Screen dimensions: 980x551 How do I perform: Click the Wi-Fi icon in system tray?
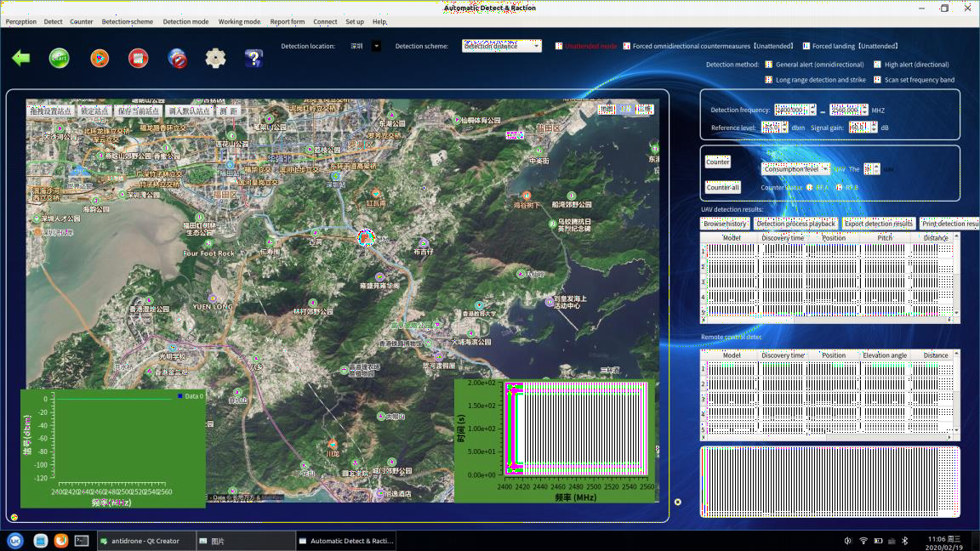[863, 541]
